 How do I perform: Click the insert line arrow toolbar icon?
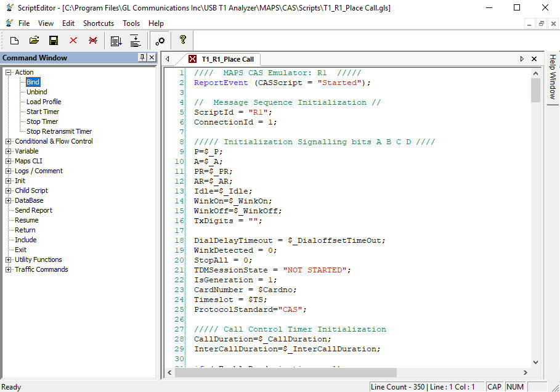[x=135, y=41]
